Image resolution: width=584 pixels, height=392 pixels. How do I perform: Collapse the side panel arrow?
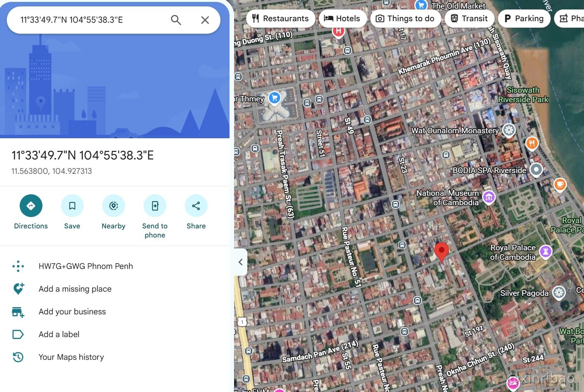click(x=240, y=262)
